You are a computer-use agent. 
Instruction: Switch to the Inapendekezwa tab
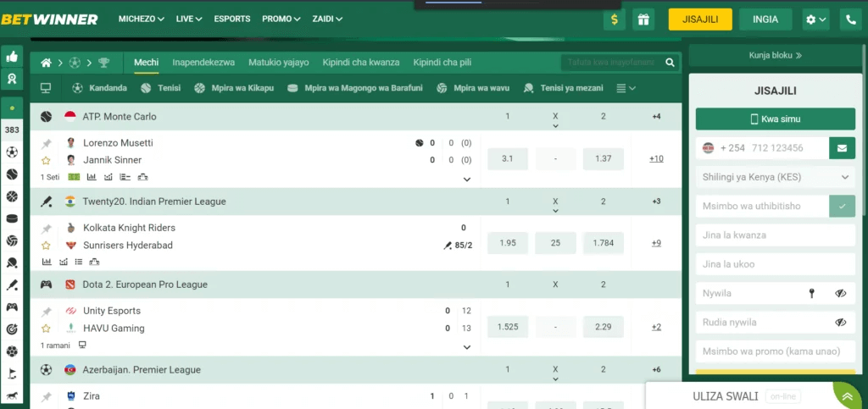[203, 63]
